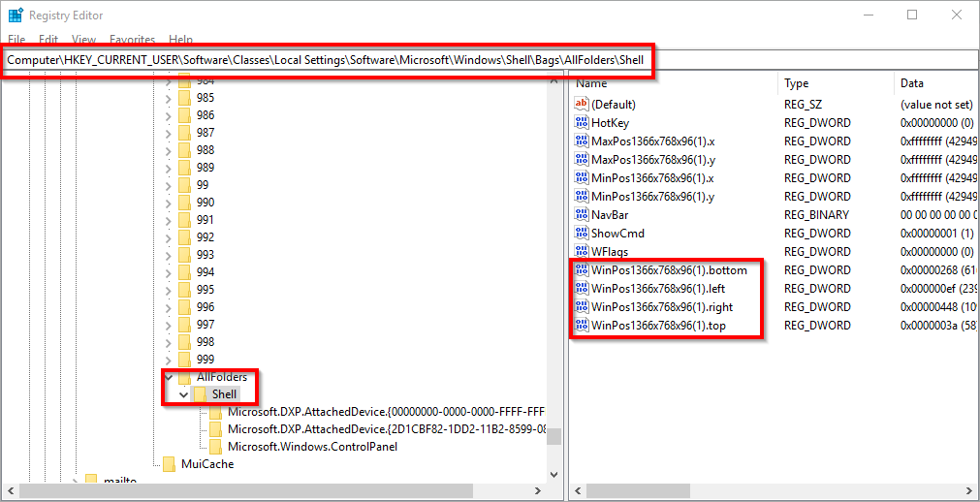Click the values pane scroll left arrow

coord(578,490)
